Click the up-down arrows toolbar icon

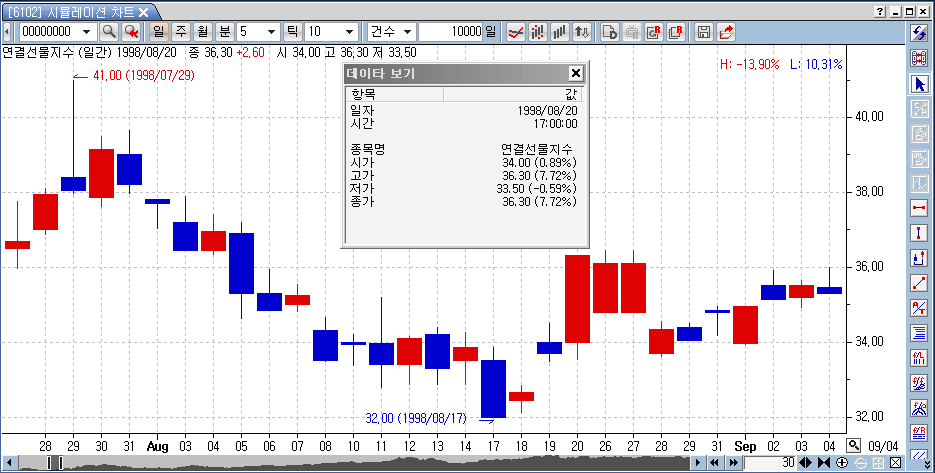[x=583, y=32]
